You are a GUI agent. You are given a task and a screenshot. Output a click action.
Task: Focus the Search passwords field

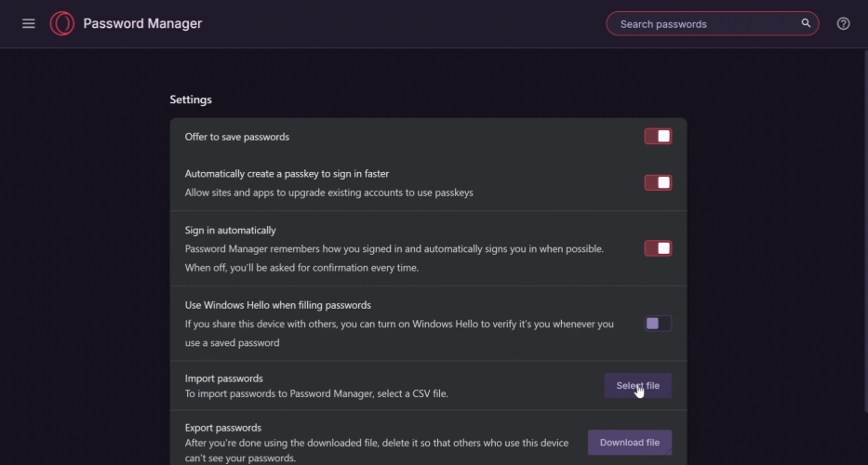coord(713,24)
